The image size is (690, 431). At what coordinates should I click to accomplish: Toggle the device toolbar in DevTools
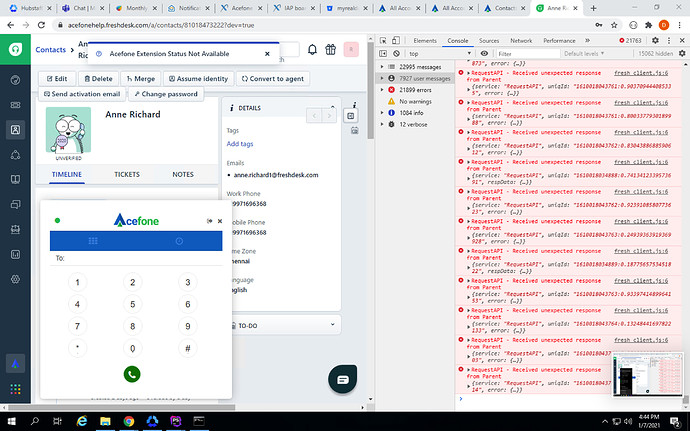[x=396, y=41]
